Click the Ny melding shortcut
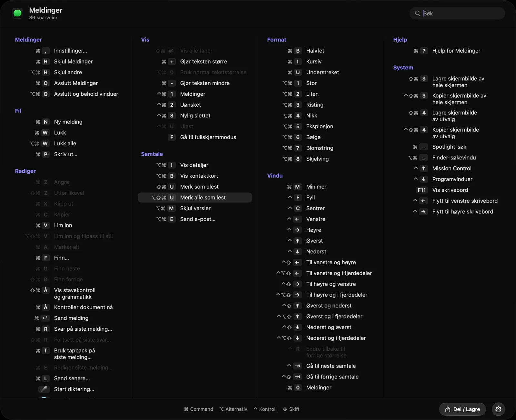Screen dimensions: 516x420 69,122
